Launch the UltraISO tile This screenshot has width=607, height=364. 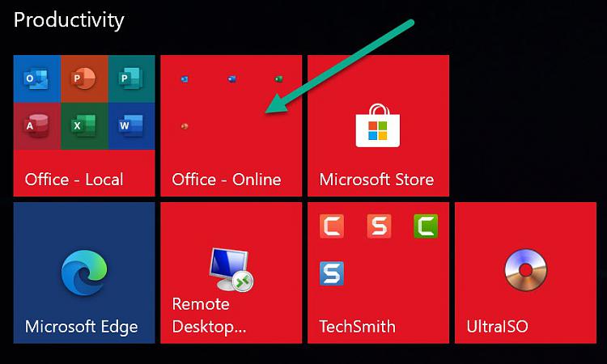point(525,273)
